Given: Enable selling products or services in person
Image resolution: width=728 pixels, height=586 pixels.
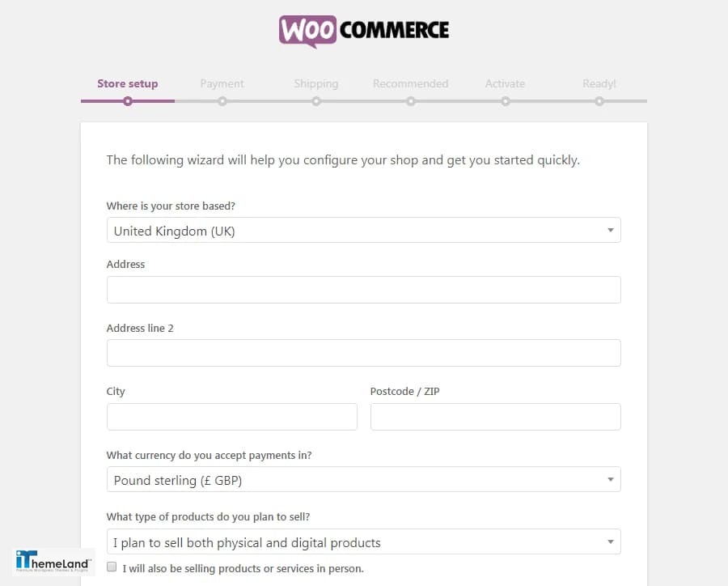Looking at the screenshot, I should [x=112, y=567].
